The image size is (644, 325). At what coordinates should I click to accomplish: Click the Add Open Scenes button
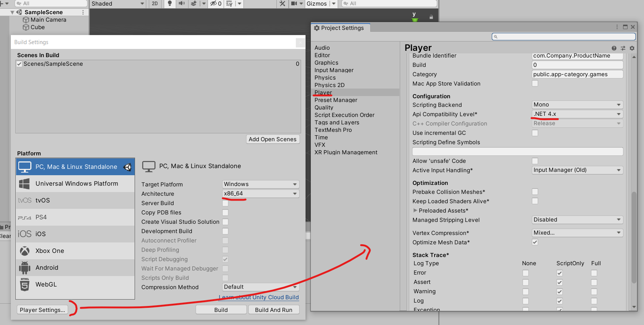[x=273, y=139]
